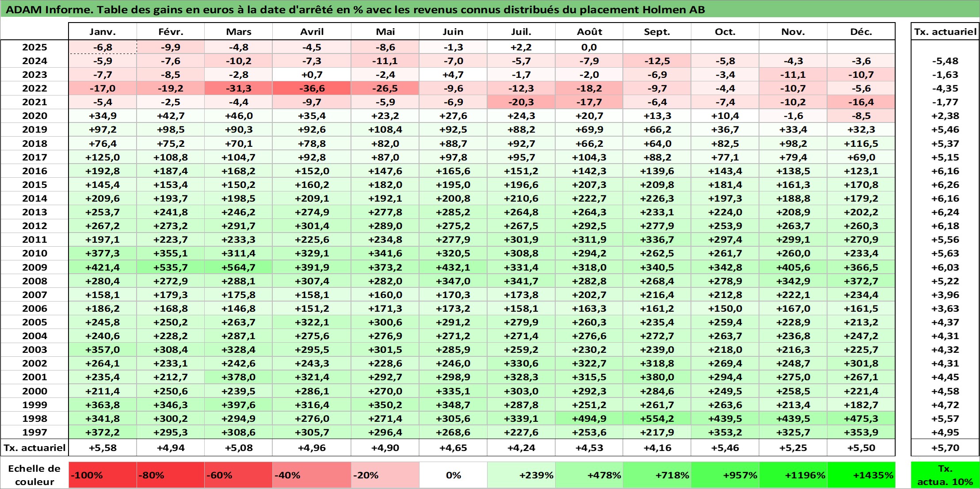Select the +3,63 actuarial rate for 2006
Viewport: 980px width, 489px height.
coord(945,309)
